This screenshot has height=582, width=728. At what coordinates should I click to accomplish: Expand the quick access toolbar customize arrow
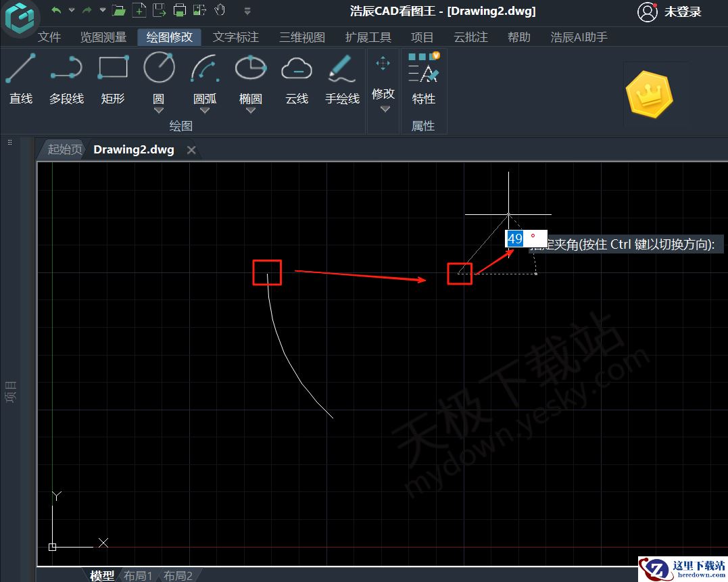(x=247, y=11)
